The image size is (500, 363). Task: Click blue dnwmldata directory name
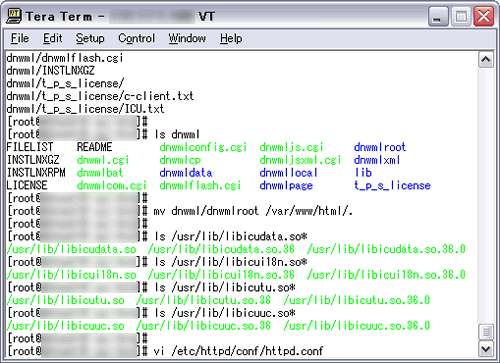point(186,173)
